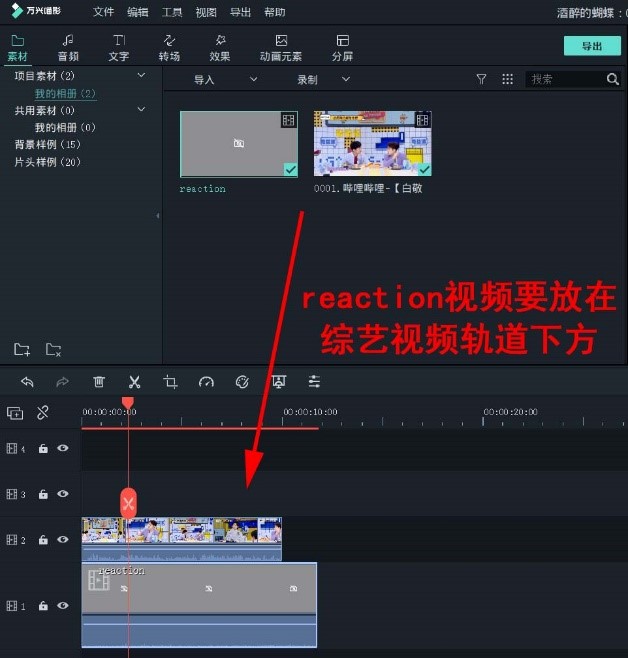
Task: Toggle the auto ripple link icon
Action: point(43,413)
